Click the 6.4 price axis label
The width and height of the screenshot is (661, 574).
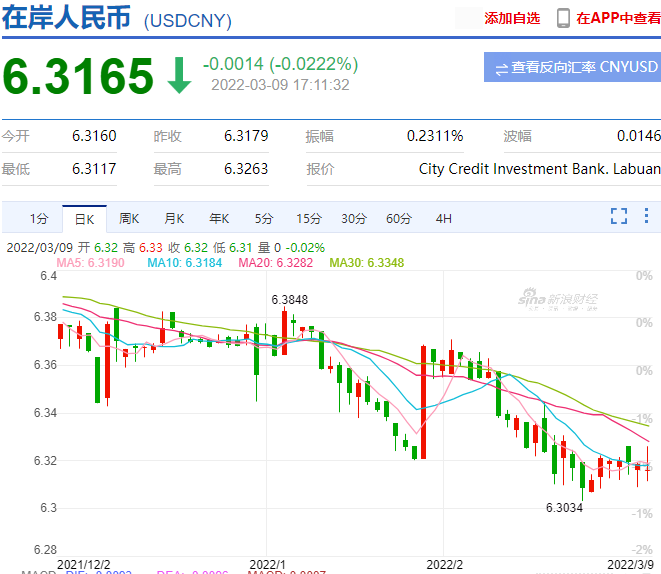(48, 276)
